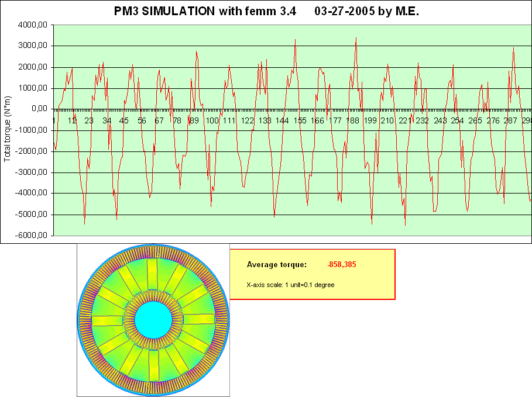
Task: Click x-axis tick label 210
Action: point(387,121)
